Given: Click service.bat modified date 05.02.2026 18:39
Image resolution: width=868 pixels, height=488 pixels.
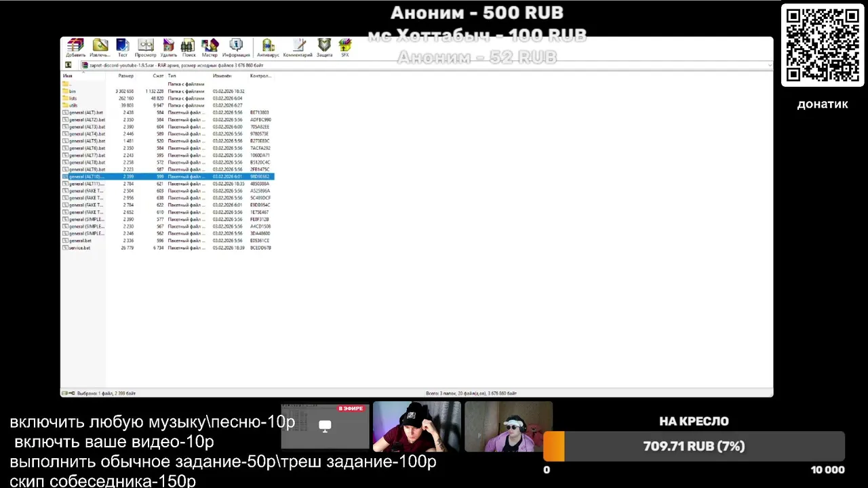Looking at the screenshot, I should tap(228, 247).
